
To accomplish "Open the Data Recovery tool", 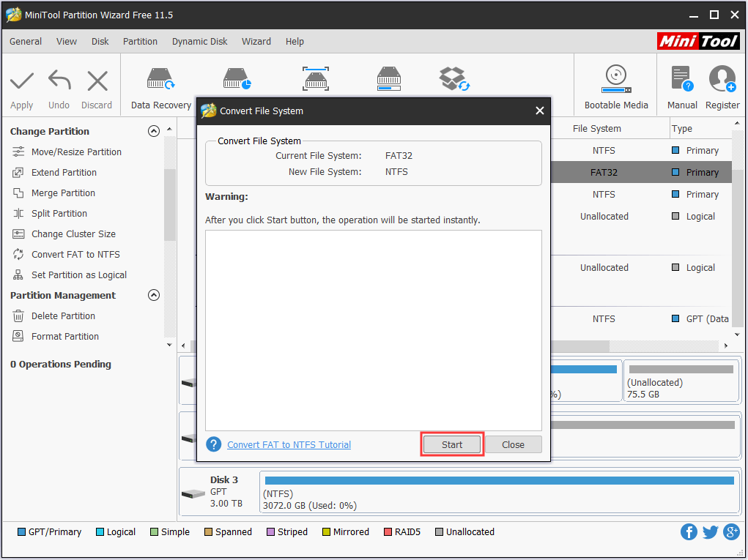I will [160, 84].
